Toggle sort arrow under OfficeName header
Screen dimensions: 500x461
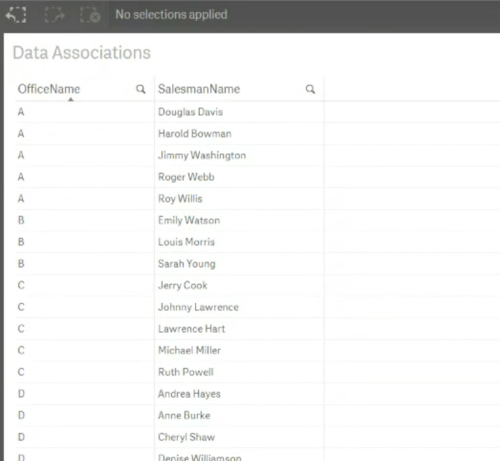[x=71, y=99]
